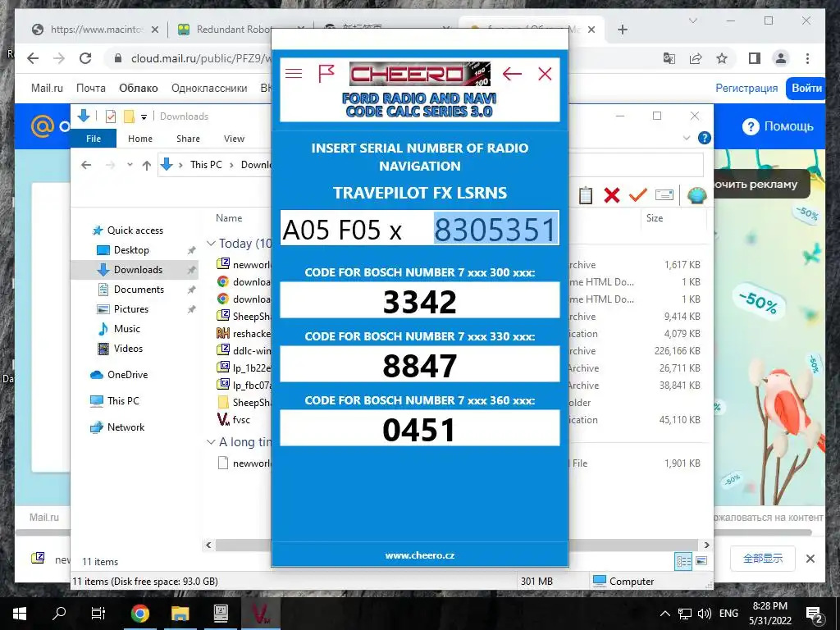The width and height of the screenshot is (840, 630).
Task: Open the Home ribbon tab in Explorer
Action: (139, 138)
